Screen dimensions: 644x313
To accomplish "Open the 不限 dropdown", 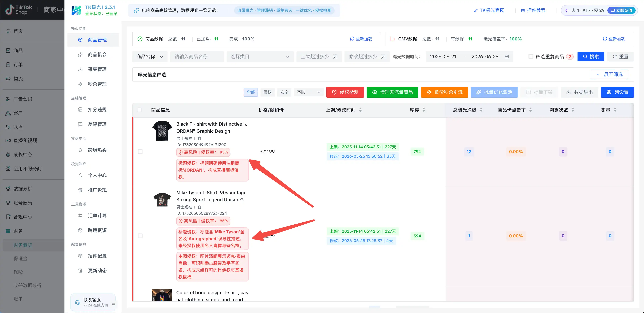I will pyautogui.click(x=309, y=92).
